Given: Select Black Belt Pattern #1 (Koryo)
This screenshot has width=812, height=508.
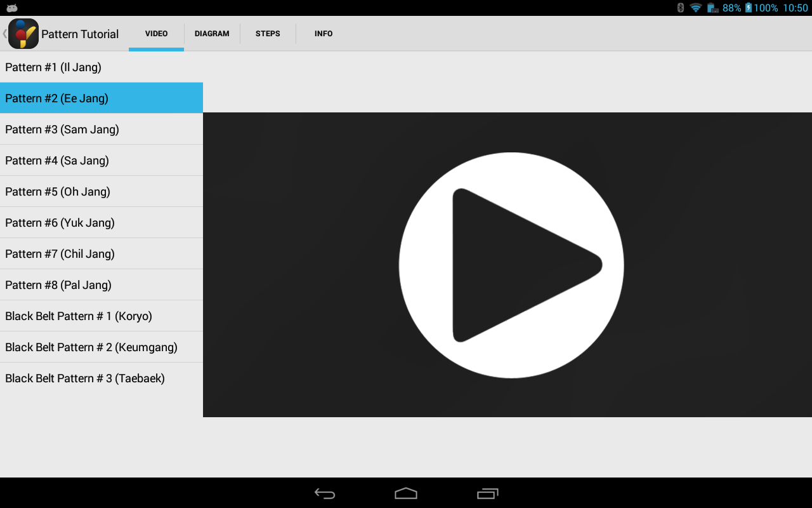Looking at the screenshot, I should tap(101, 316).
